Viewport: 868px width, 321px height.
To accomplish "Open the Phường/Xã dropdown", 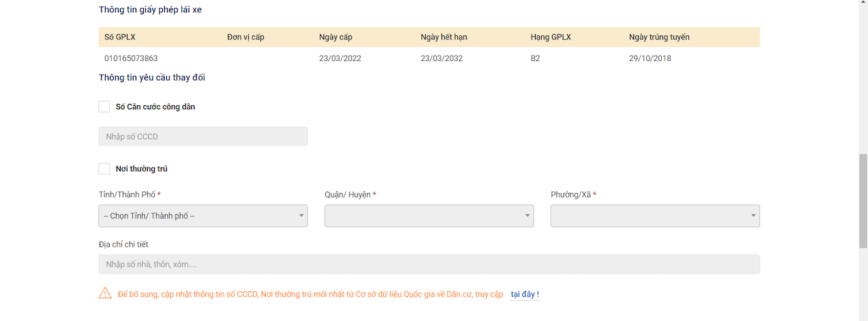I will tap(654, 216).
